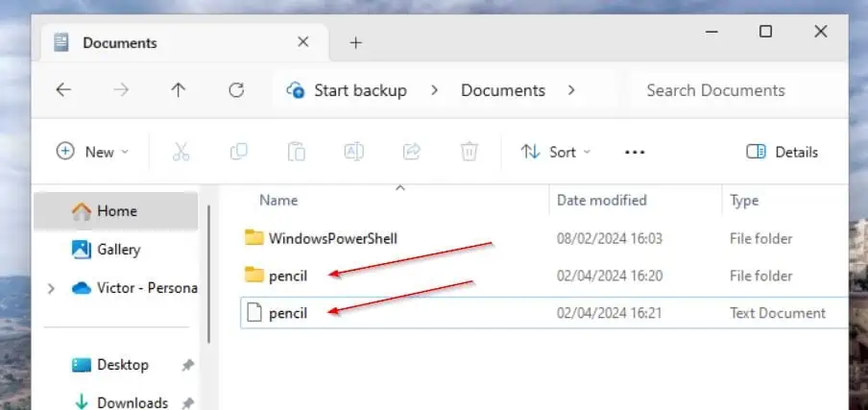Refresh the Documents folder view
868x410 pixels.
[x=236, y=90]
